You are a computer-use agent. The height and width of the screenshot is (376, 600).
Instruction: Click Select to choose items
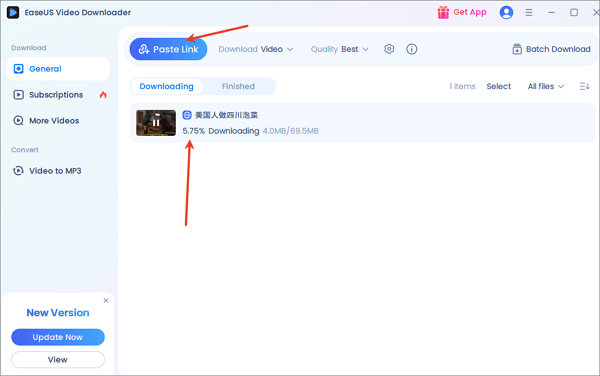pyautogui.click(x=499, y=86)
